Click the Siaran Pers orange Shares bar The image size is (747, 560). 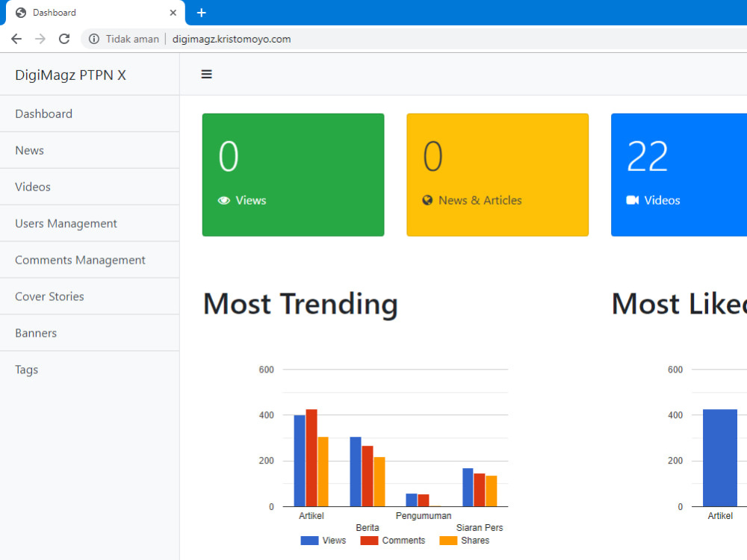pyautogui.click(x=492, y=491)
